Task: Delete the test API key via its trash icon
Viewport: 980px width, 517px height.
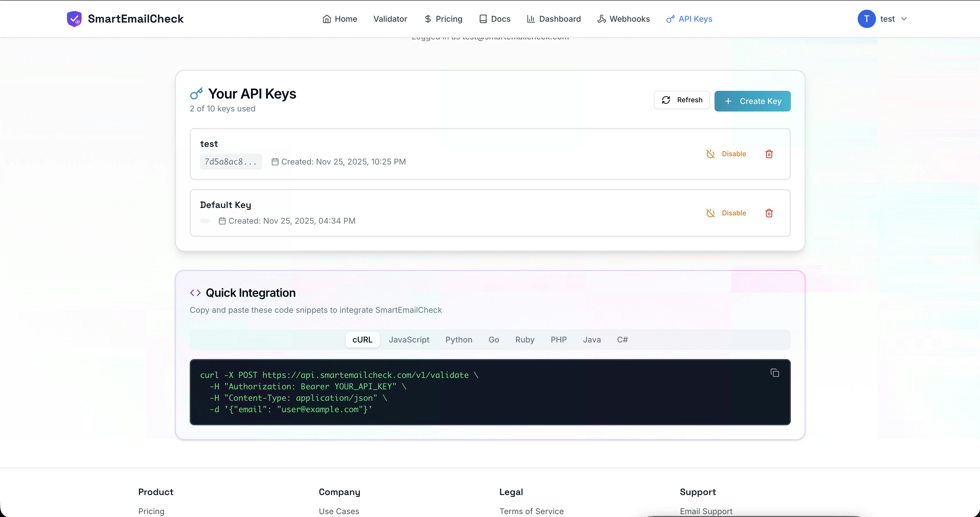Action: (x=769, y=154)
